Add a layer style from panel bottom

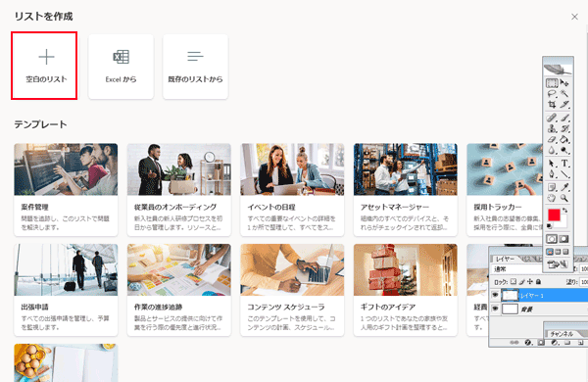[x=528, y=342]
